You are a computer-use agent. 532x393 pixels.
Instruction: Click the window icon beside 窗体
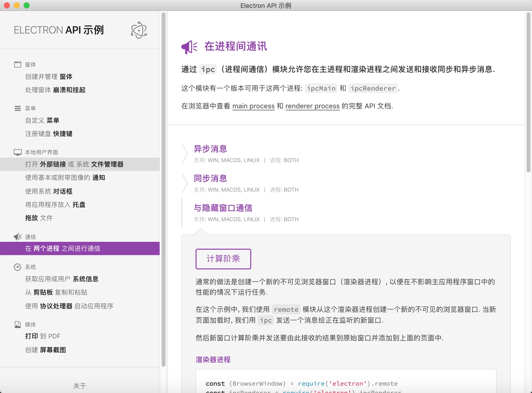pos(18,65)
